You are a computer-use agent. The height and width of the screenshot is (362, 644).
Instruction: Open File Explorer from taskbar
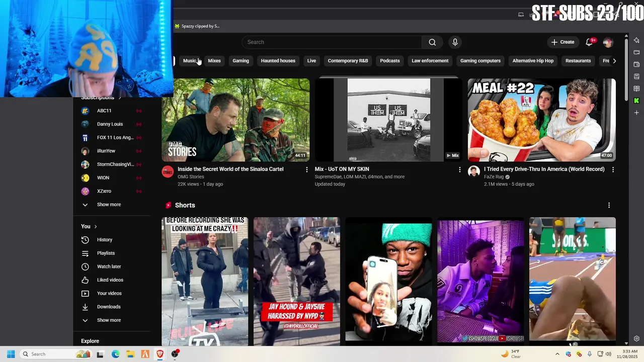coord(130,354)
